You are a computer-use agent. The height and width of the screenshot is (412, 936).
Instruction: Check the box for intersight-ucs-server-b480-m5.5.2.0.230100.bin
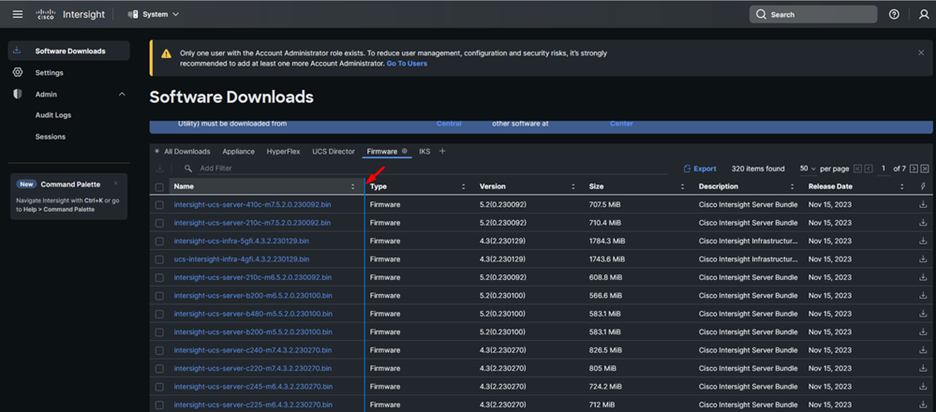pyautogui.click(x=159, y=314)
